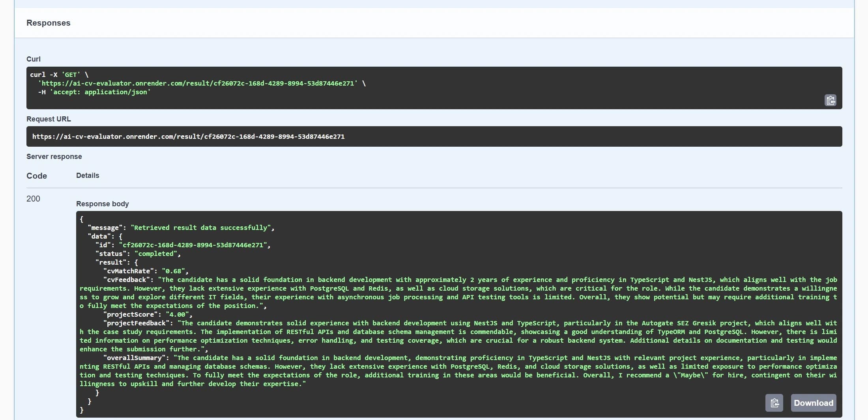
Task: Select the 200 status code
Action: coord(34,199)
